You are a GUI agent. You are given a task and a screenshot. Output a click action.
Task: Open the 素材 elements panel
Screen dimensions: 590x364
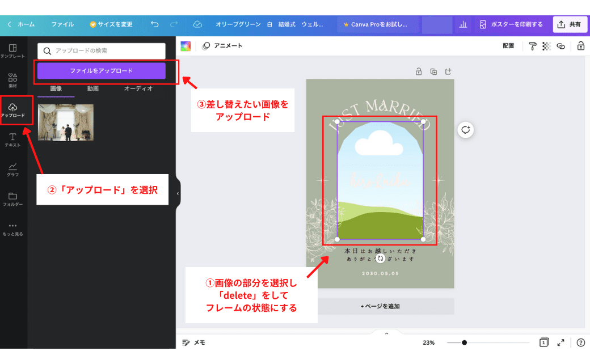pyautogui.click(x=12, y=80)
